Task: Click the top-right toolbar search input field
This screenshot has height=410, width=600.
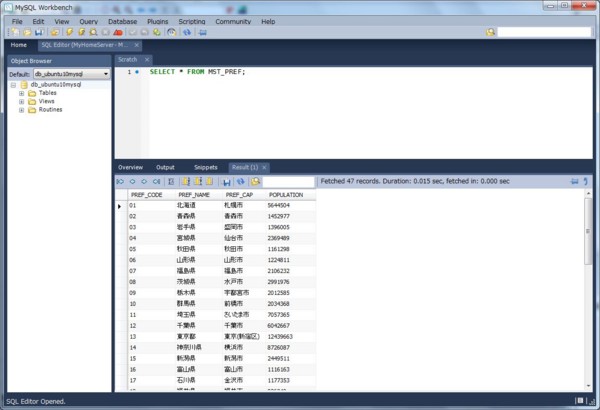Action: click(544, 32)
